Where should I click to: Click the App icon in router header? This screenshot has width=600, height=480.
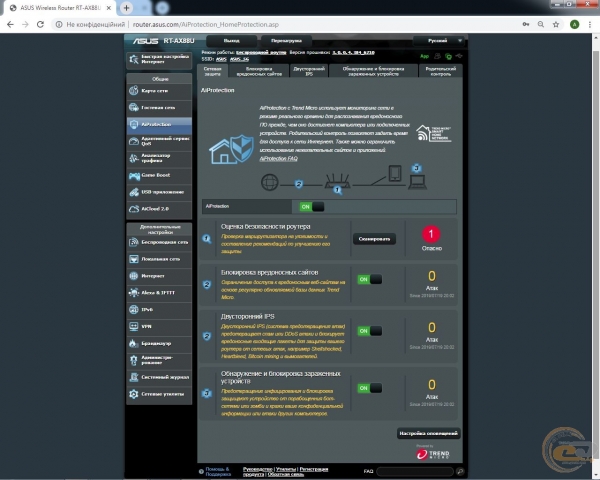(424, 56)
